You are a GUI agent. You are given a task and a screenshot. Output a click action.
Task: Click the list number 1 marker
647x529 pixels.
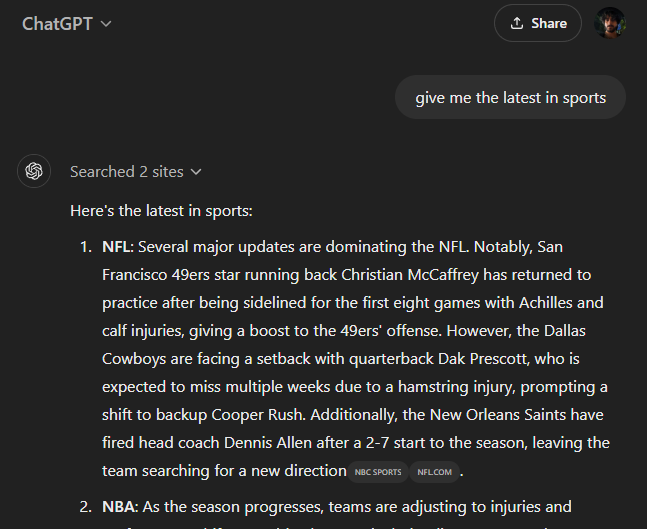(x=86, y=246)
